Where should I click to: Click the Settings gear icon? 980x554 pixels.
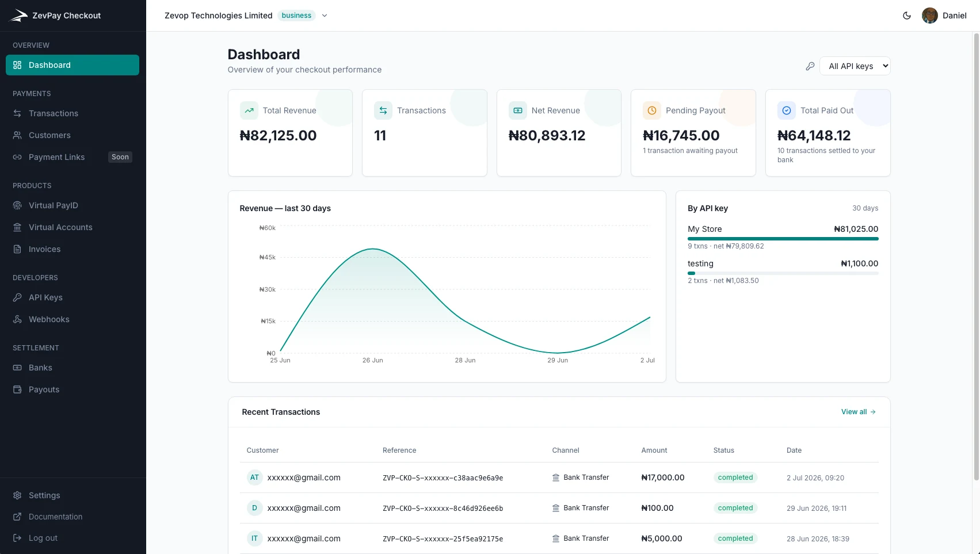[17, 495]
